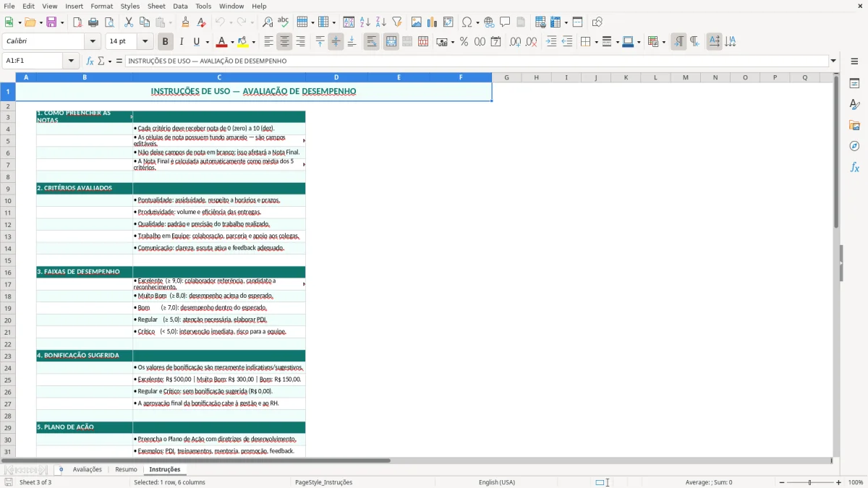The image size is (868, 488).
Task: Insert an image
Action: point(417,22)
